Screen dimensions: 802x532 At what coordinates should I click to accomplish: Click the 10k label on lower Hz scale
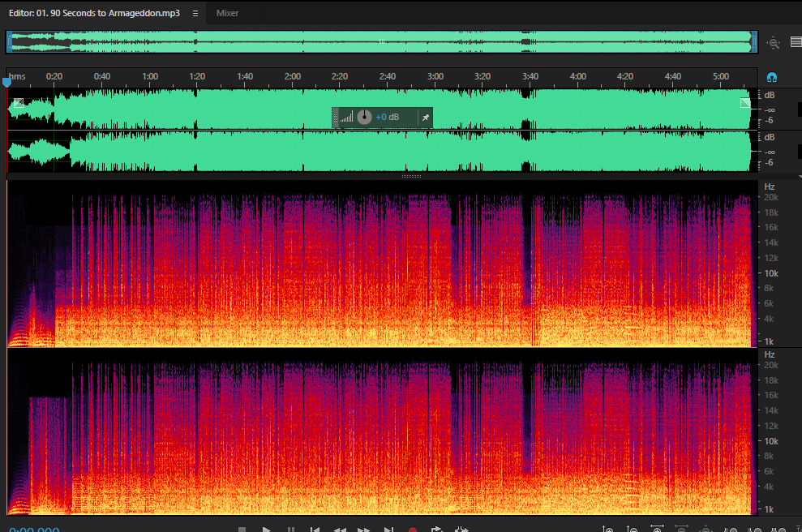click(771, 441)
